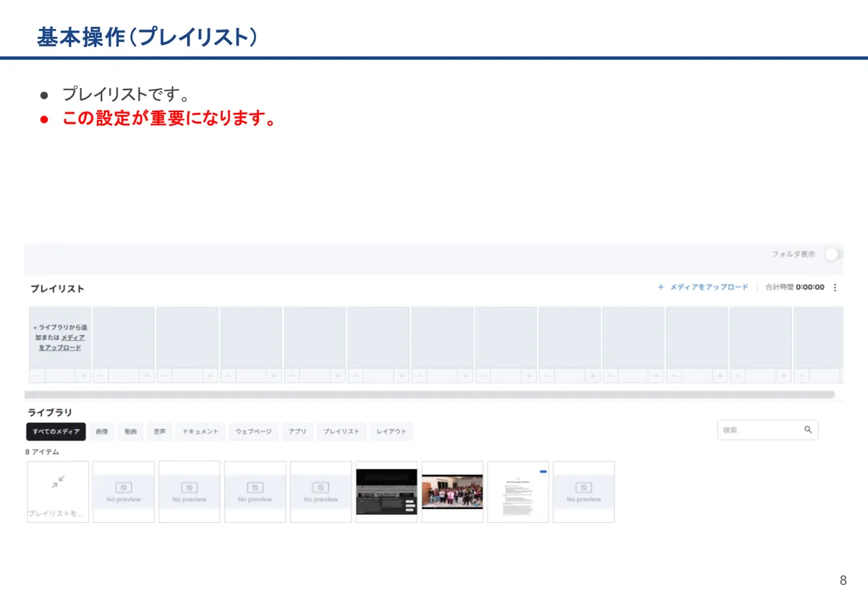Select the text document thumbnail
Image resolution: width=868 pixels, height=614 pixels.
pyautogui.click(x=518, y=492)
